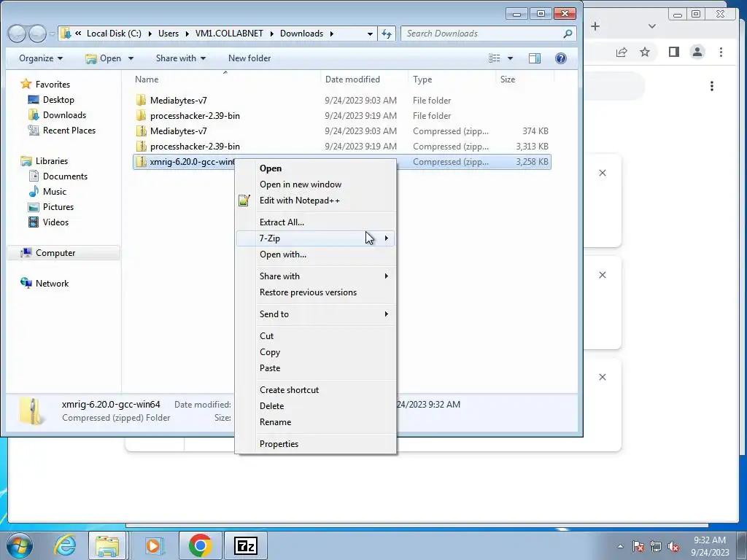Sort by the Name column header

pos(225,79)
